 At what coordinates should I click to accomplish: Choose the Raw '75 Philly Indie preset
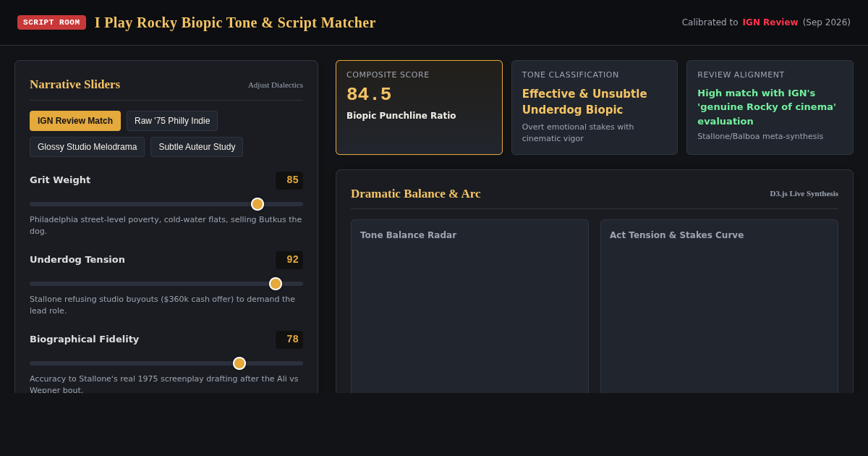coord(172,121)
